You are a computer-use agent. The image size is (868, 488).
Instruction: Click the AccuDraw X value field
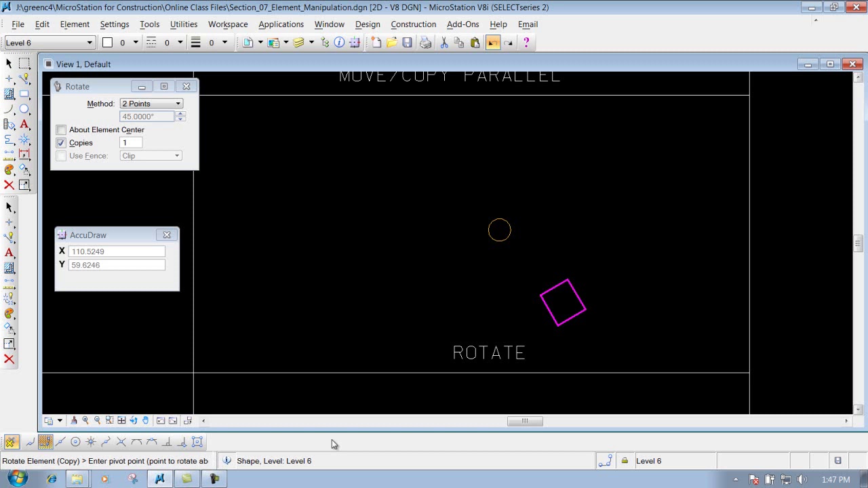click(117, 251)
